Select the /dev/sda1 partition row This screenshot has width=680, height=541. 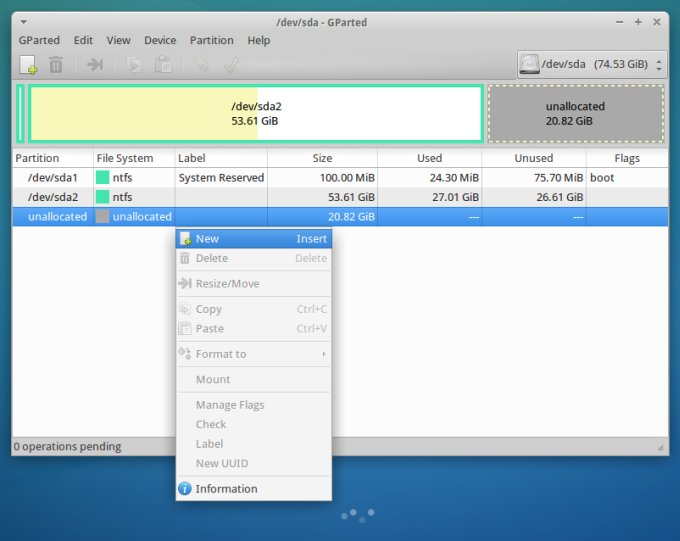click(x=340, y=177)
